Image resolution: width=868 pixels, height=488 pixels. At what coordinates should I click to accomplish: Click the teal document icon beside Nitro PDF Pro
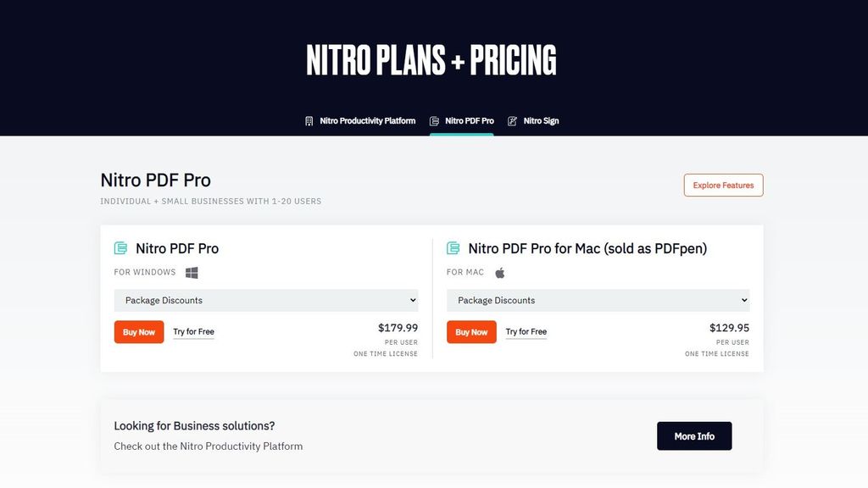pyautogui.click(x=119, y=247)
